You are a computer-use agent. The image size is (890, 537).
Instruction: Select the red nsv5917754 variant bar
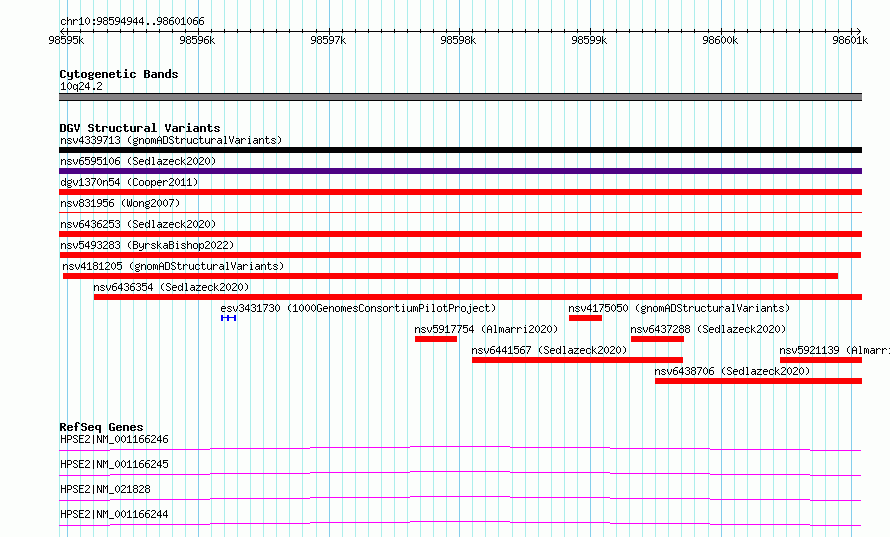pyautogui.click(x=436, y=339)
